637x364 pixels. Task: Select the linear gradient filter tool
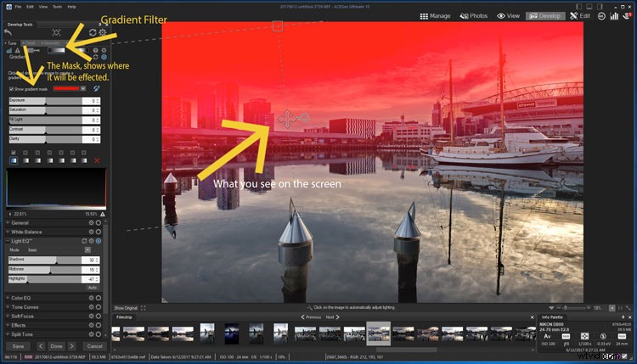click(56, 50)
